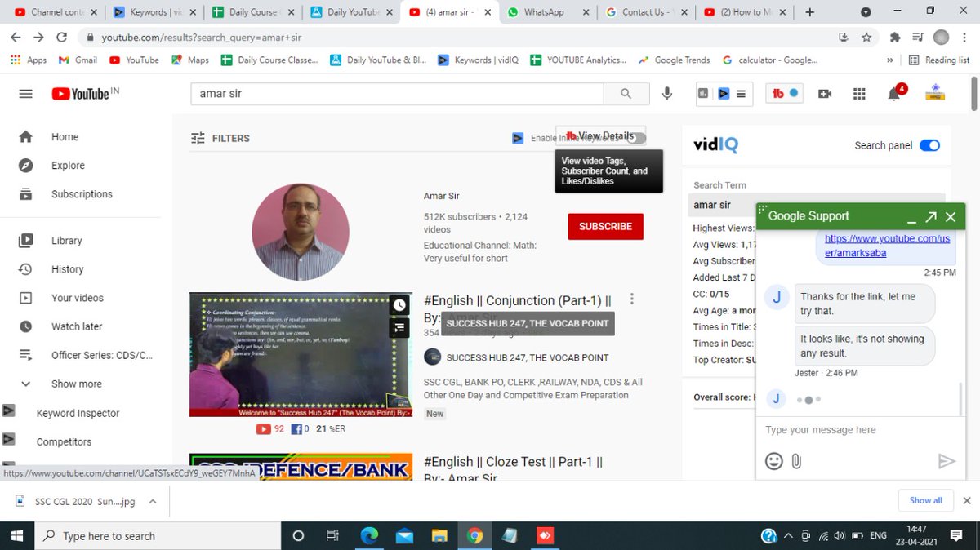Pop out the Google Support chat window
Screen dimensions: 980x550
(931, 217)
